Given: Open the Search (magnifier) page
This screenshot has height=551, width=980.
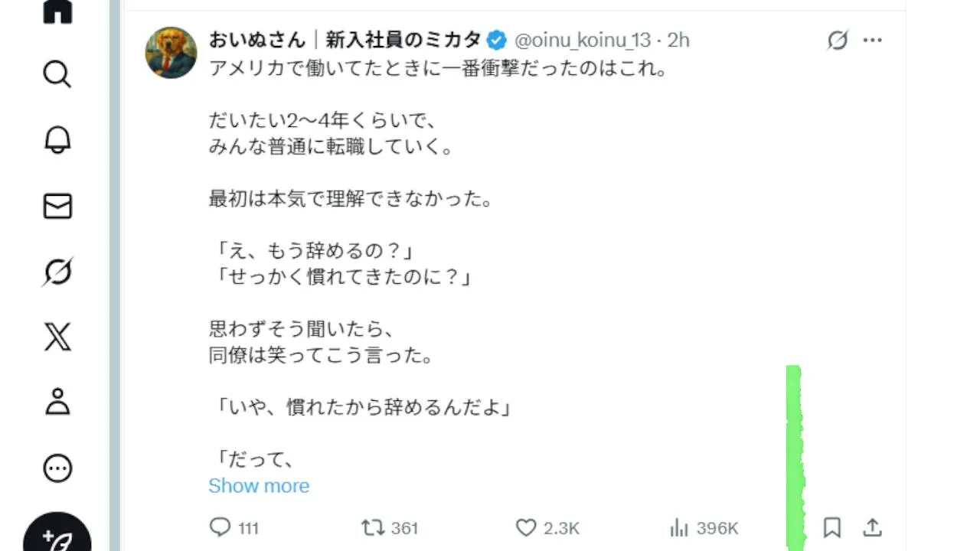Looking at the screenshot, I should click(x=57, y=74).
